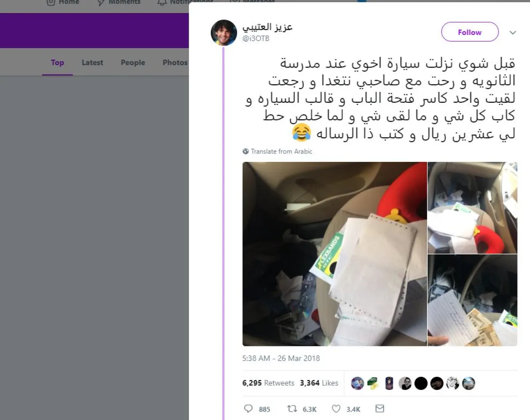Click the first liker avatar in row
530x420 pixels.
[357, 383]
